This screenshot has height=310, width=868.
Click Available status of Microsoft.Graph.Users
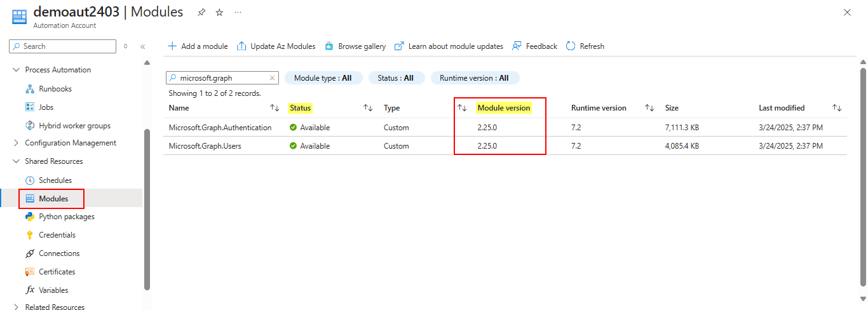click(x=309, y=146)
